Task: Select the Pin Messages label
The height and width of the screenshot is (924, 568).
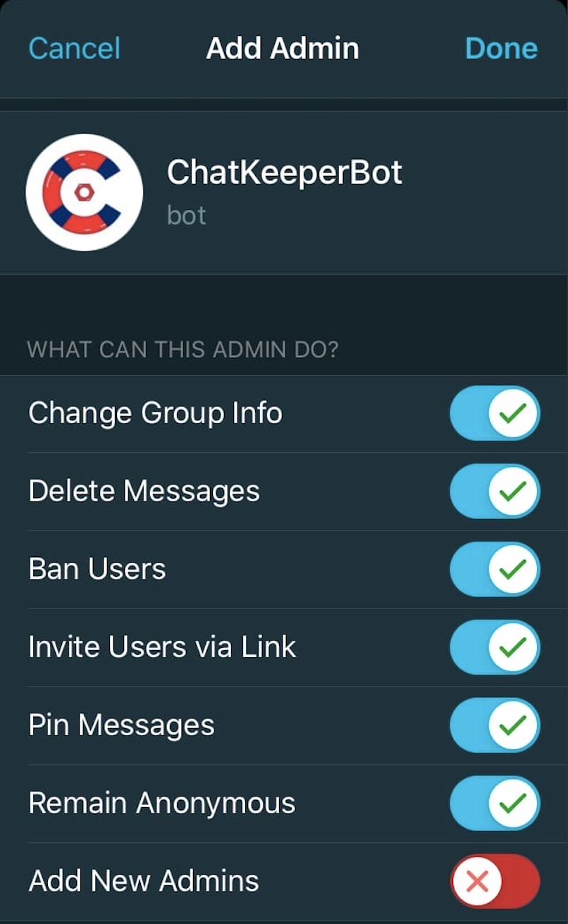Action: click(x=121, y=725)
